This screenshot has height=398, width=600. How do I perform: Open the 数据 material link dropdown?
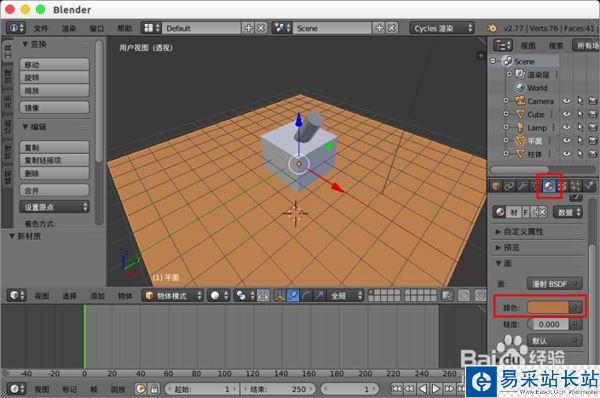point(568,212)
